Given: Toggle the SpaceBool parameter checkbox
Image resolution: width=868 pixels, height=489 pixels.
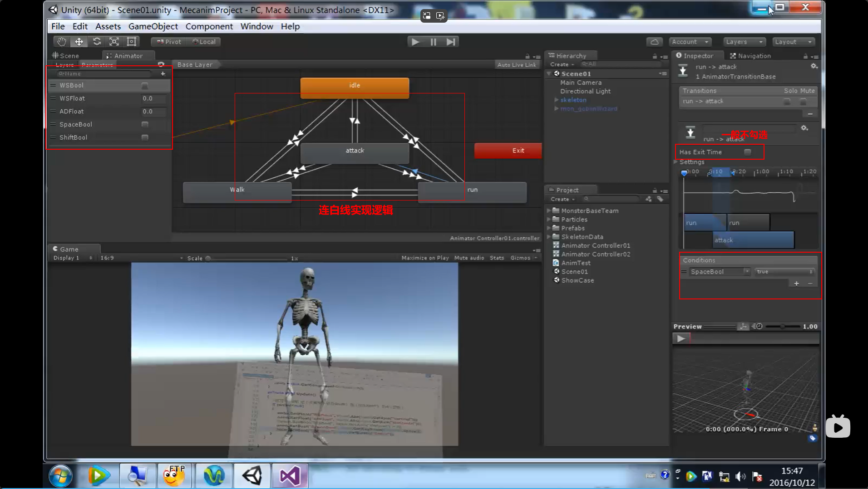Looking at the screenshot, I should pos(145,125).
